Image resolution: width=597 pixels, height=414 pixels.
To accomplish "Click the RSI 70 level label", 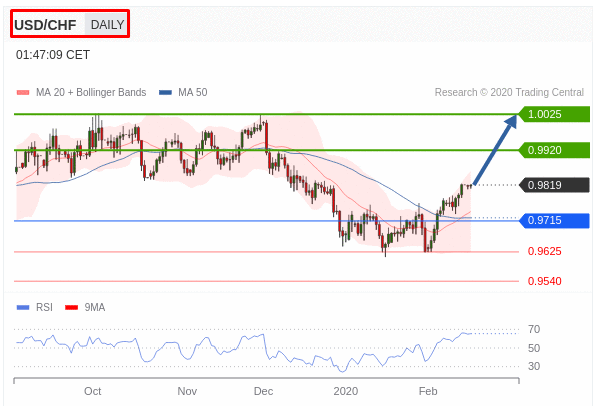I will pyautogui.click(x=534, y=329).
